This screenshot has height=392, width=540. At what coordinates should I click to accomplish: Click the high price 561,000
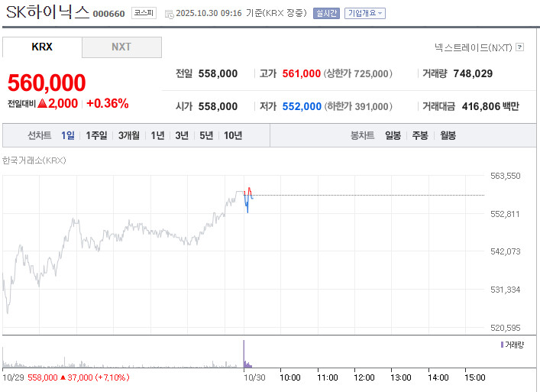pyautogui.click(x=302, y=73)
